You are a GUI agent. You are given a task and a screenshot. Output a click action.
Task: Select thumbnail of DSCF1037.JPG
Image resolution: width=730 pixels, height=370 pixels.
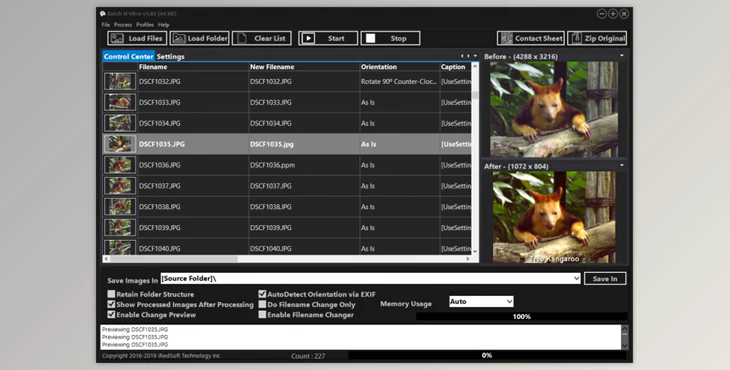point(120,186)
